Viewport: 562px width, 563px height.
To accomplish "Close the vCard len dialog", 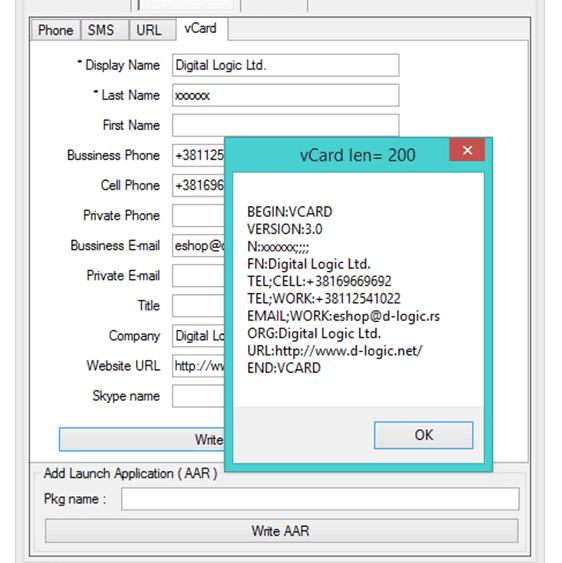I will pos(467,150).
